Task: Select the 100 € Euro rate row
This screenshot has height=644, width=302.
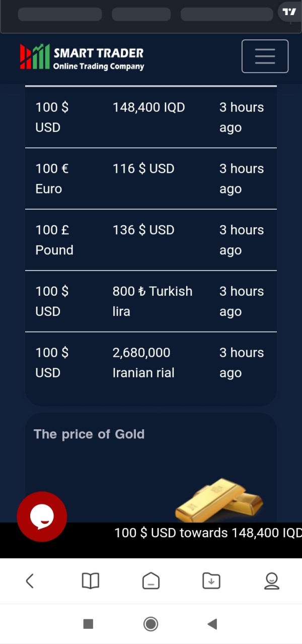Action: click(150, 178)
